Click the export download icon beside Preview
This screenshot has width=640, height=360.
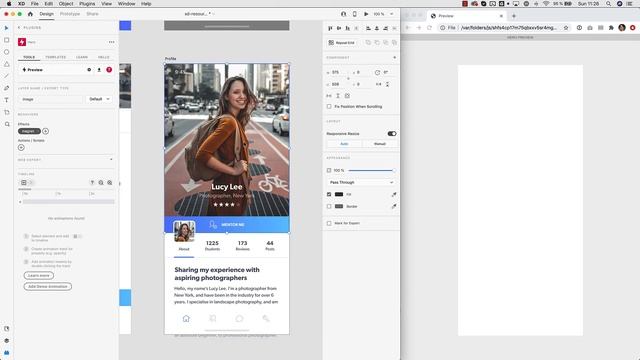99,70
